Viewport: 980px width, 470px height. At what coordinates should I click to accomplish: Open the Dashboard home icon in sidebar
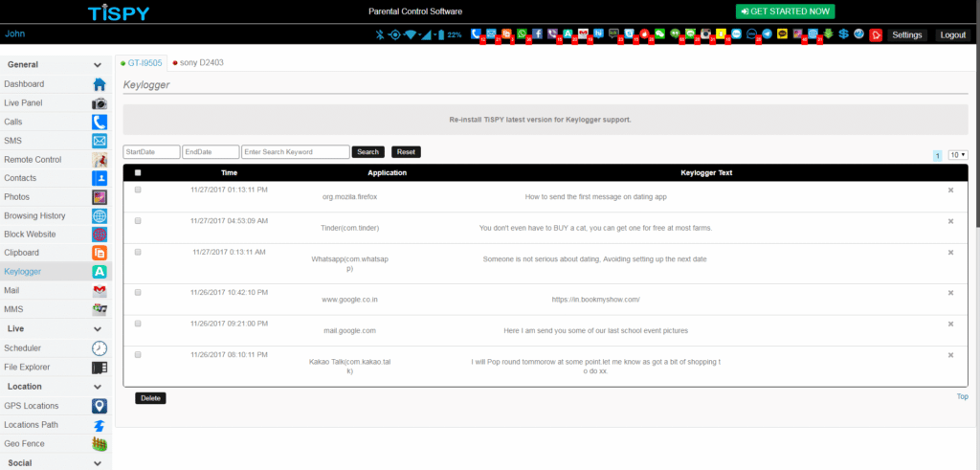[x=100, y=84]
